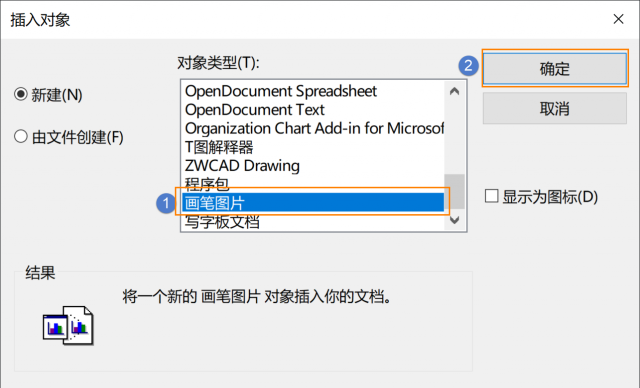Click the list scroll-down arrow
This screenshot has height=388, width=640.
click(x=454, y=220)
